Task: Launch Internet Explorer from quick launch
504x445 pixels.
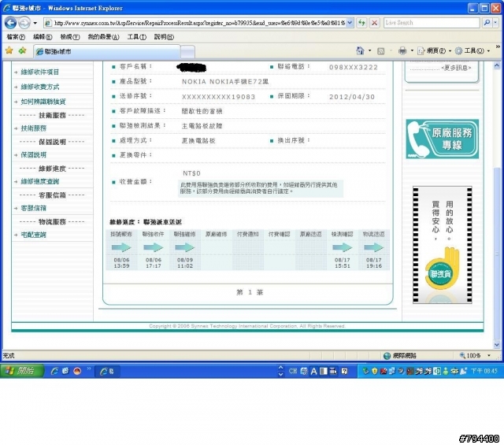Action: click(54, 372)
